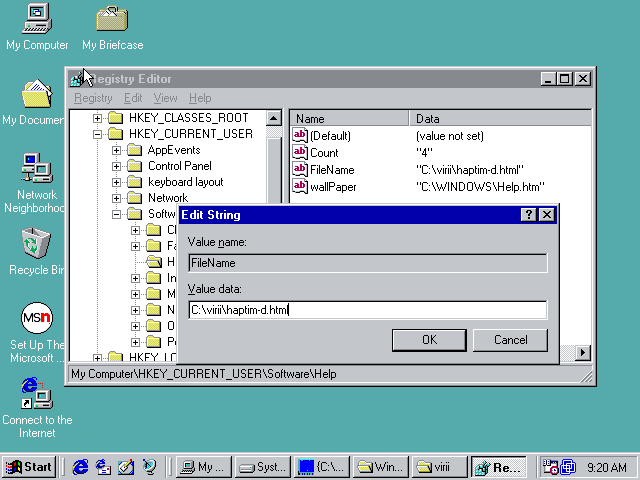Click the HKEY_CLASSES_ROOT folder icon
640x480 pixels.
[116, 118]
